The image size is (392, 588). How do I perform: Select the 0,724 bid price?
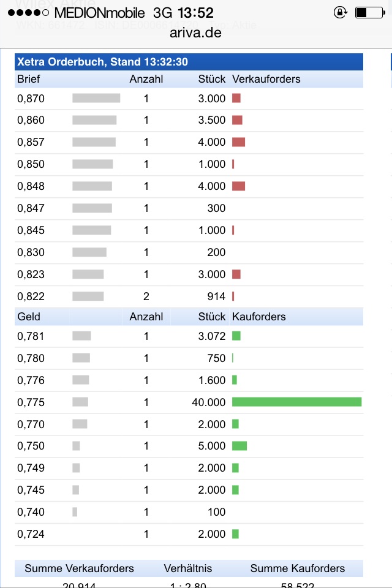tap(31, 534)
